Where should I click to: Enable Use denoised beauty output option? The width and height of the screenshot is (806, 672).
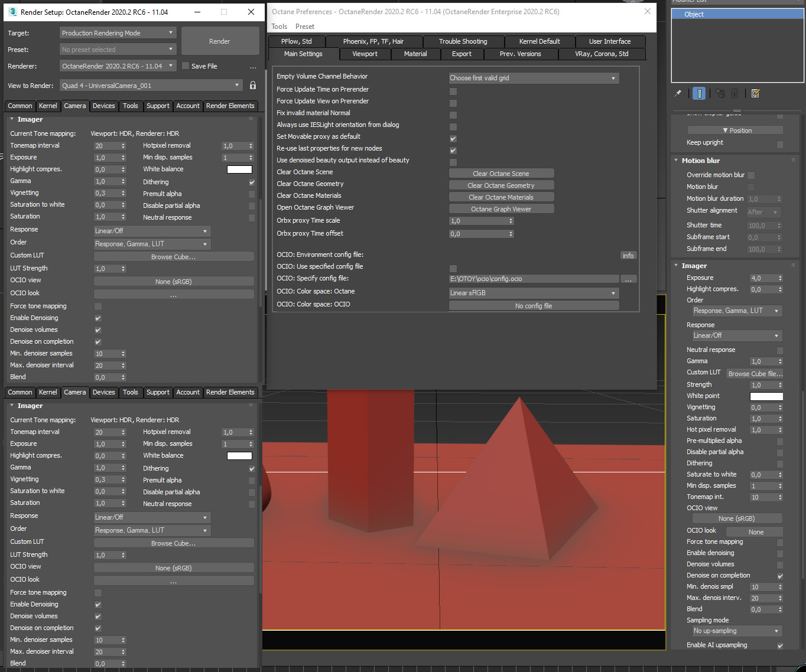coord(453,162)
